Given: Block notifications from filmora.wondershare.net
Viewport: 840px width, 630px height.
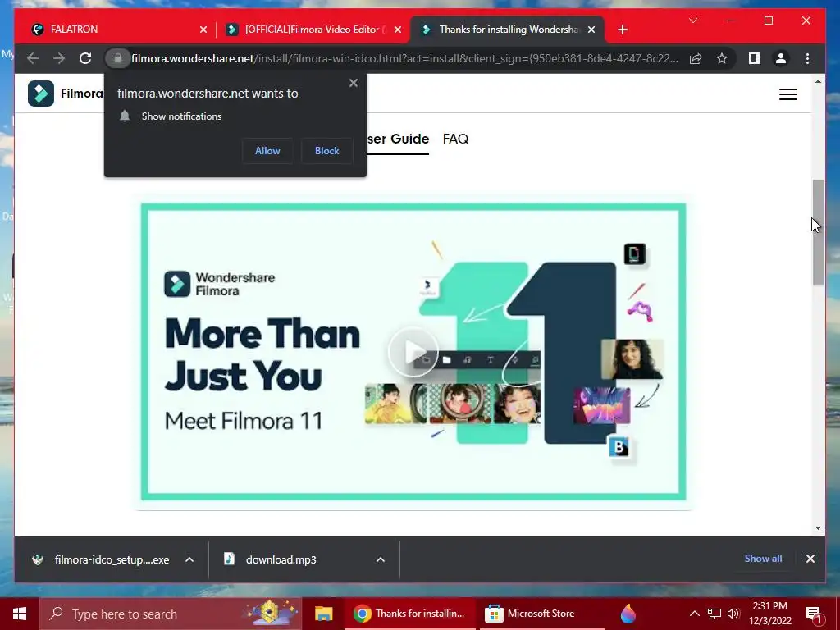Looking at the screenshot, I should click(x=326, y=151).
